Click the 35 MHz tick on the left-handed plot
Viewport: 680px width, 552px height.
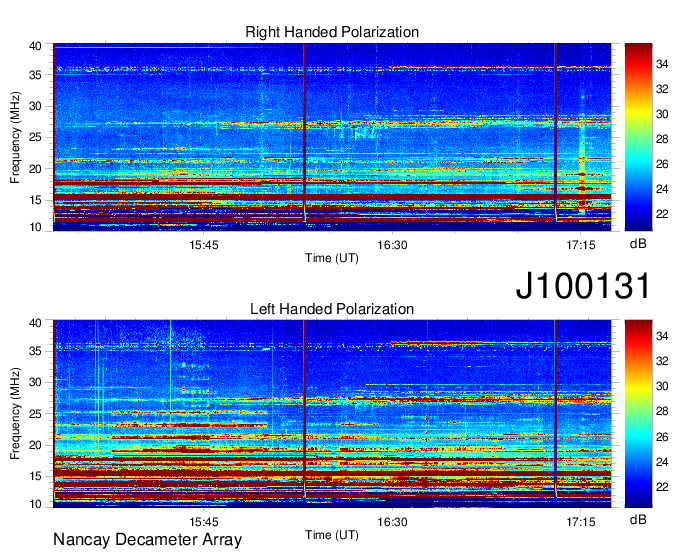[35, 351]
